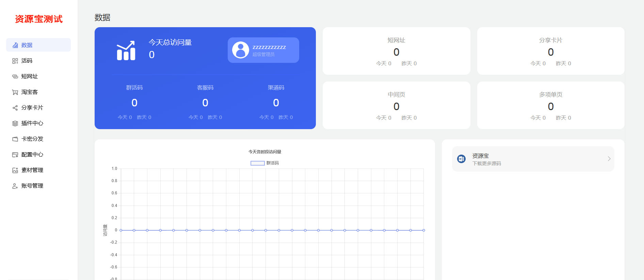Select the 多项单页 statistics card
The height and width of the screenshot is (280, 644).
pyautogui.click(x=551, y=105)
